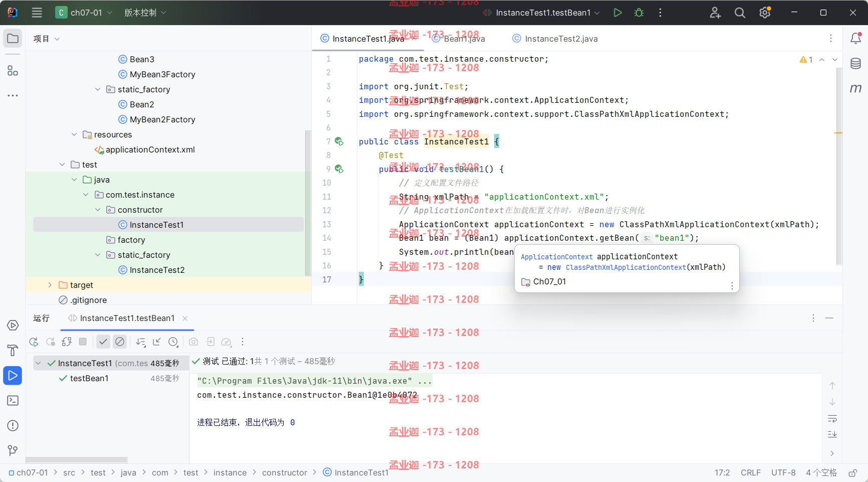Toggle auto-test rerun icon

[x=67, y=342]
